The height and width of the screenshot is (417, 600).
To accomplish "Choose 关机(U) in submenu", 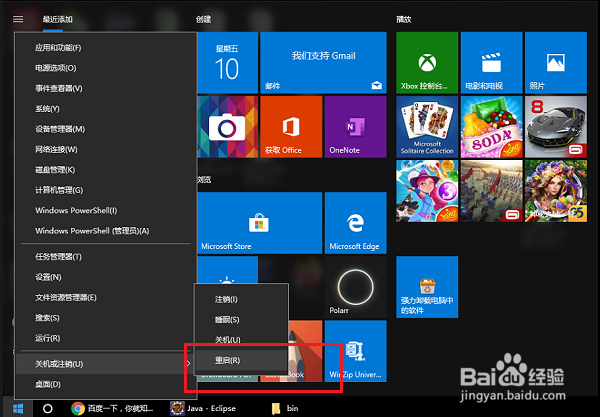I will [x=241, y=340].
